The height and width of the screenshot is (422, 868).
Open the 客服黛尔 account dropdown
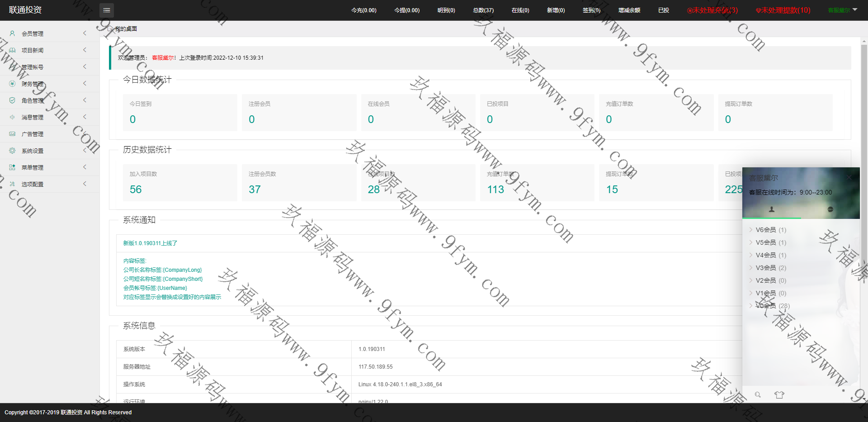pyautogui.click(x=843, y=10)
